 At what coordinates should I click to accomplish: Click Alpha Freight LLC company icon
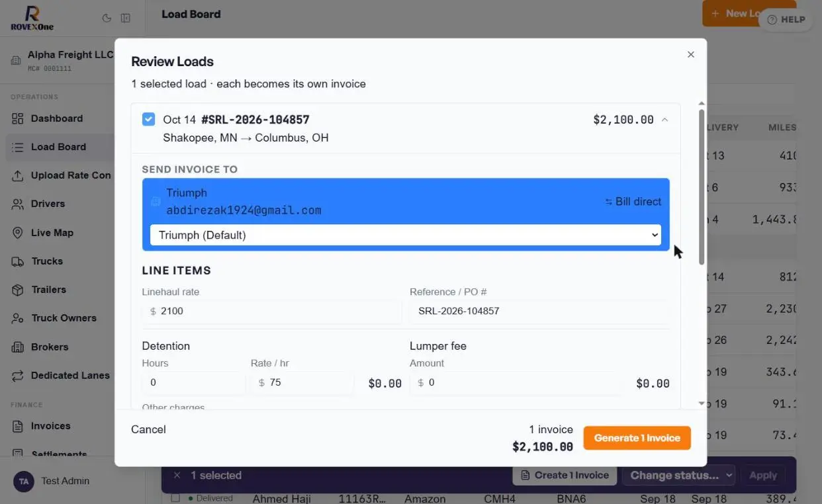click(x=16, y=61)
